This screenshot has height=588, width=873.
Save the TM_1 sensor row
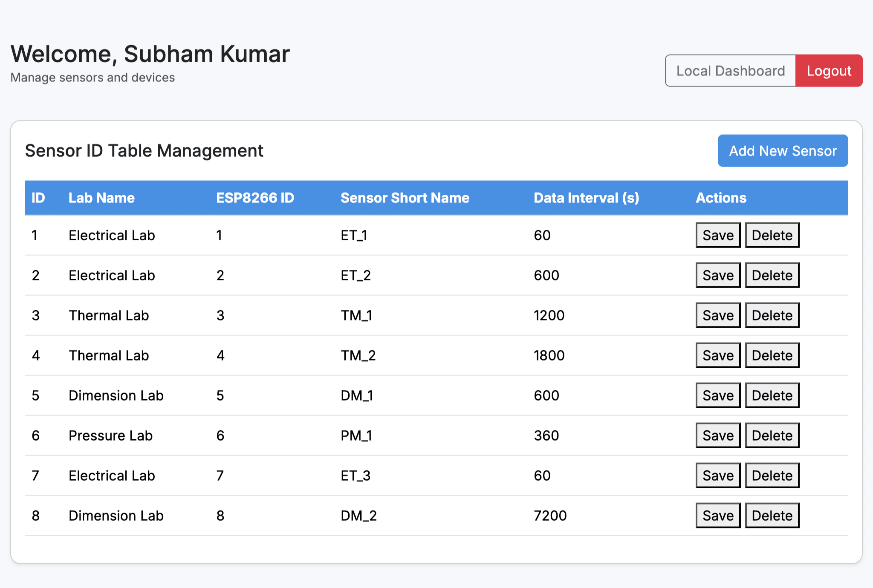pyautogui.click(x=718, y=315)
